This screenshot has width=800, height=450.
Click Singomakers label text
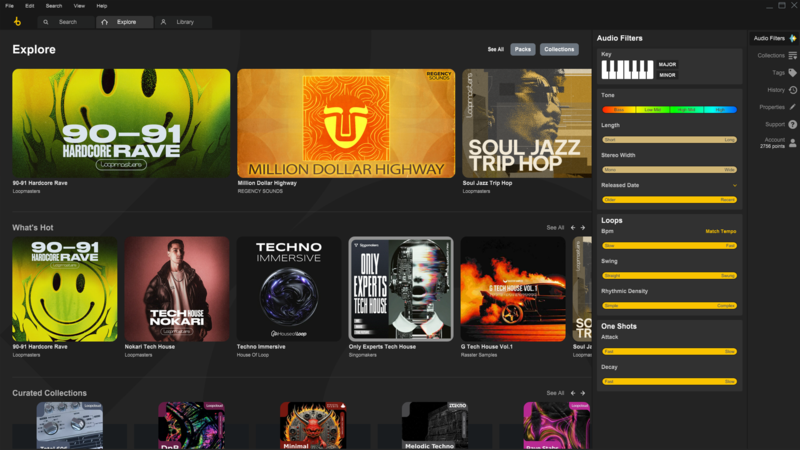(x=363, y=355)
